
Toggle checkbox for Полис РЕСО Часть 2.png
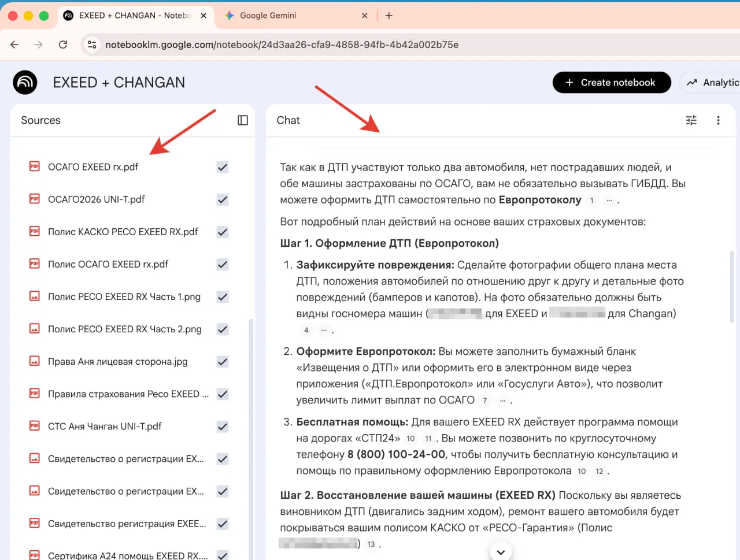(x=223, y=329)
